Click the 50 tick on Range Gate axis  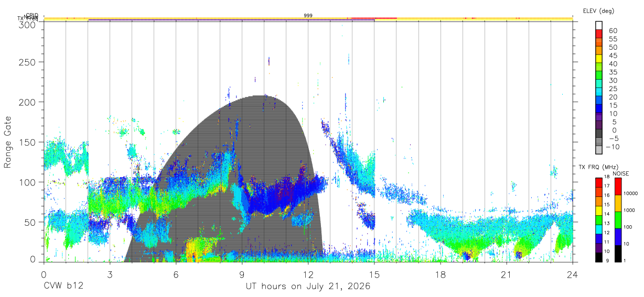click(x=29, y=222)
